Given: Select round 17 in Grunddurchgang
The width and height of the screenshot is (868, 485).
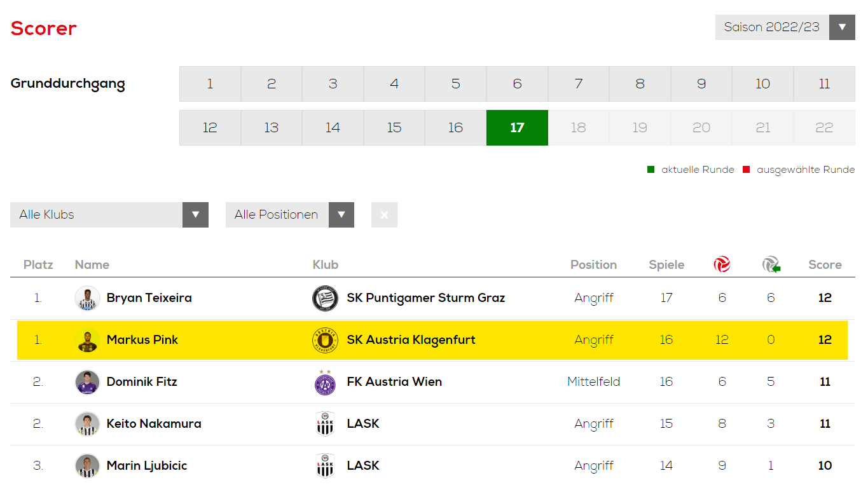Looking at the screenshot, I should click(517, 128).
